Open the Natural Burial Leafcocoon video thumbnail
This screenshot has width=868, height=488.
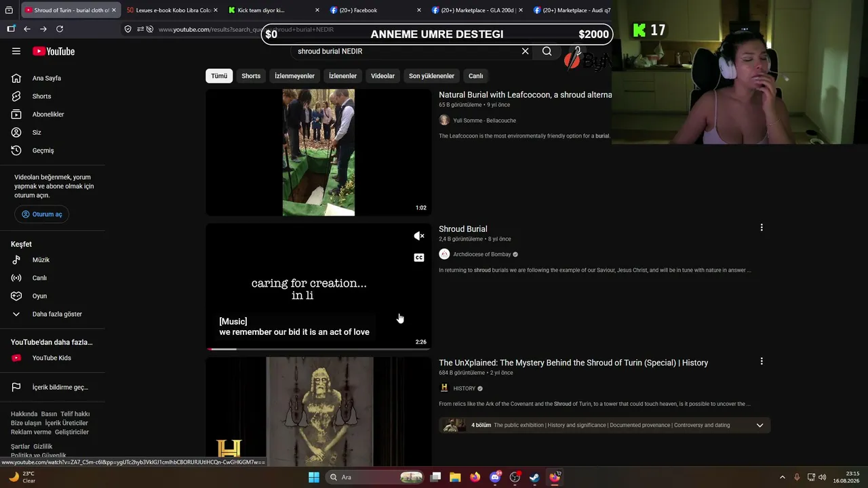tap(319, 152)
